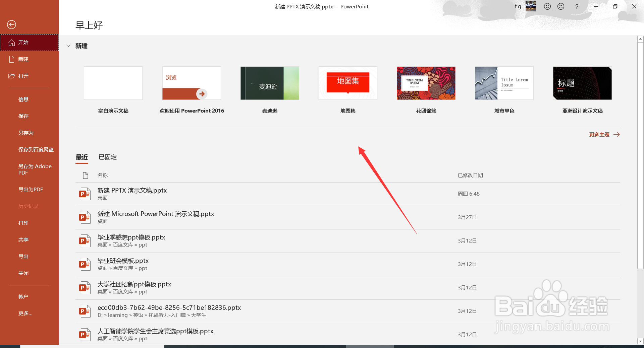The image size is (644, 348).
Task: Open 更多... in the sidebar
Action: pyautogui.click(x=25, y=313)
